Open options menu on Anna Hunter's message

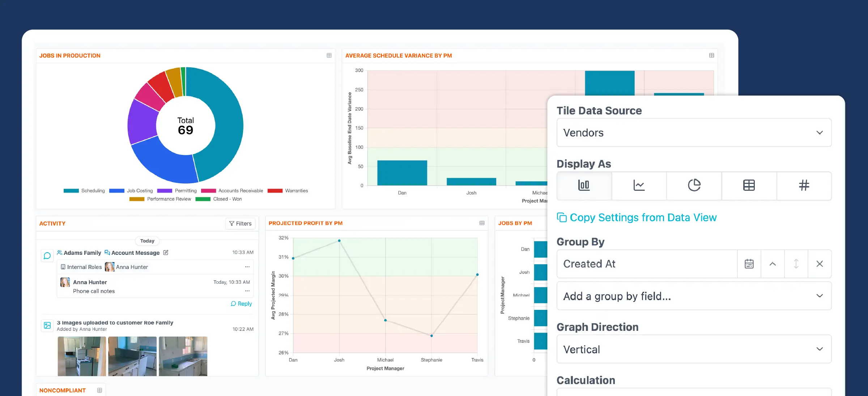pos(247,291)
